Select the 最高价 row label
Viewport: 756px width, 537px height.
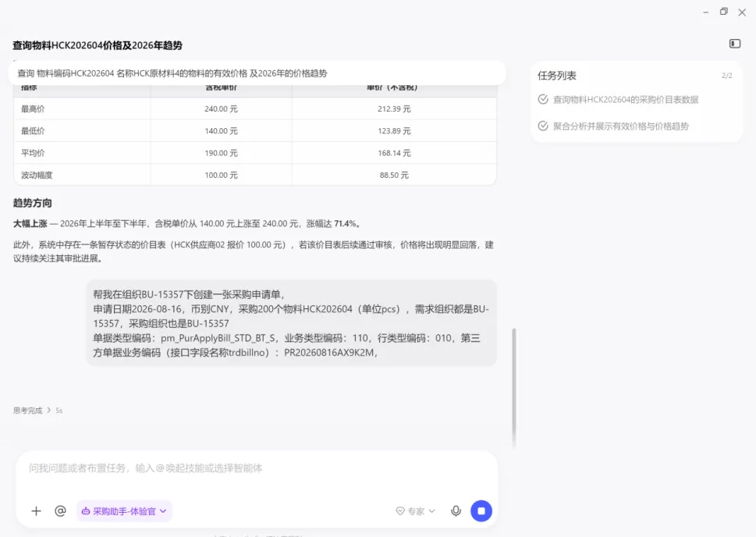coord(33,109)
